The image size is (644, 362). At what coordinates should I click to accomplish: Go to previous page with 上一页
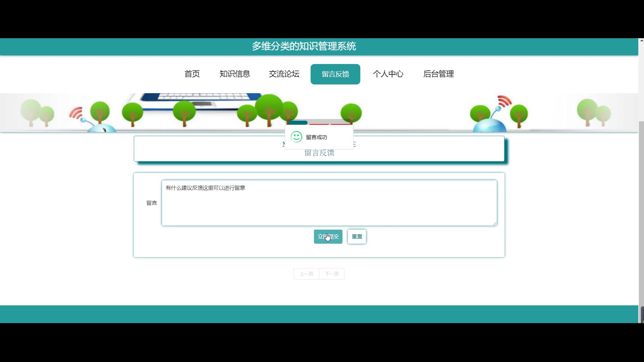point(306,274)
